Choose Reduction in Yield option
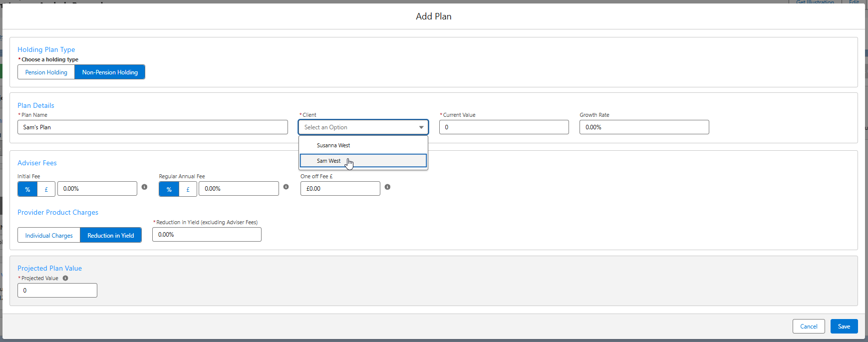This screenshot has width=868, height=342. tap(111, 235)
